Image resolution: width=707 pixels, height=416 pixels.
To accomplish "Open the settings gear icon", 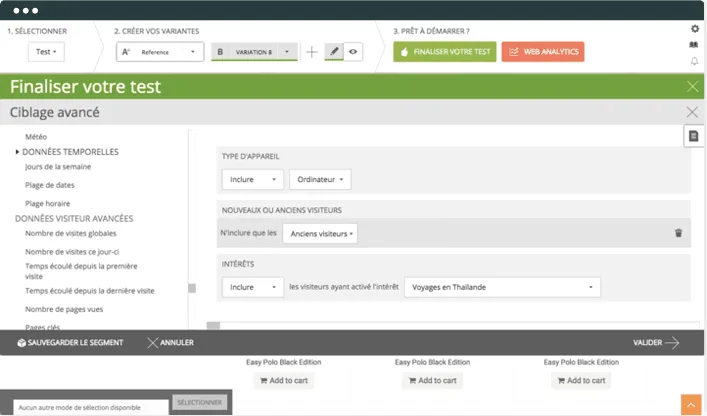I will click(694, 29).
